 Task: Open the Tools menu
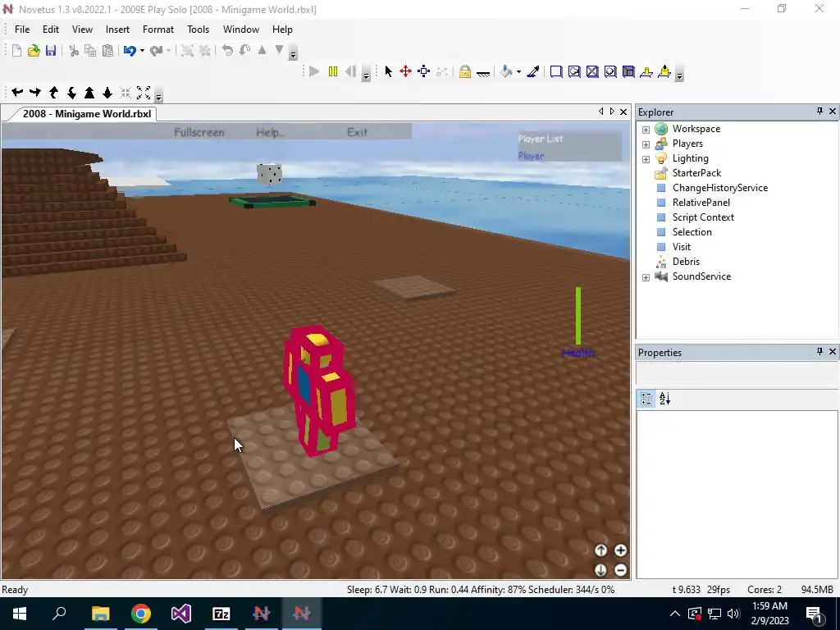click(198, 30)
